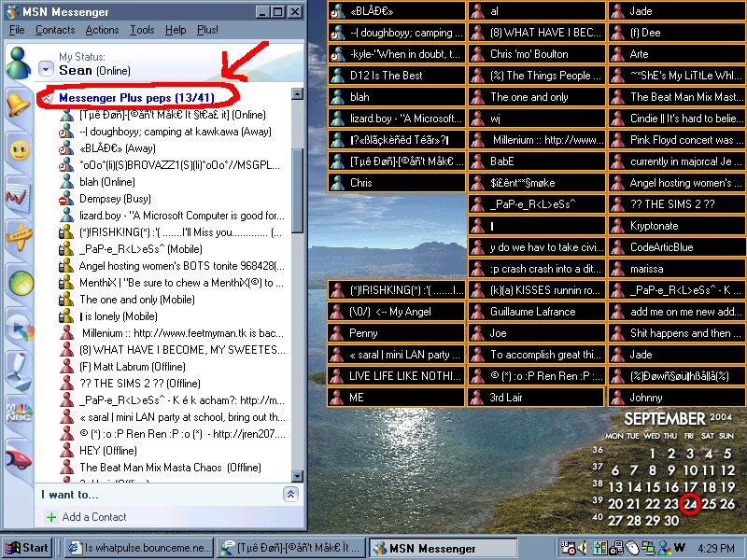Select 'The one and only (Mobile)' contact
747x560 pixels.
tap(137, 300)
